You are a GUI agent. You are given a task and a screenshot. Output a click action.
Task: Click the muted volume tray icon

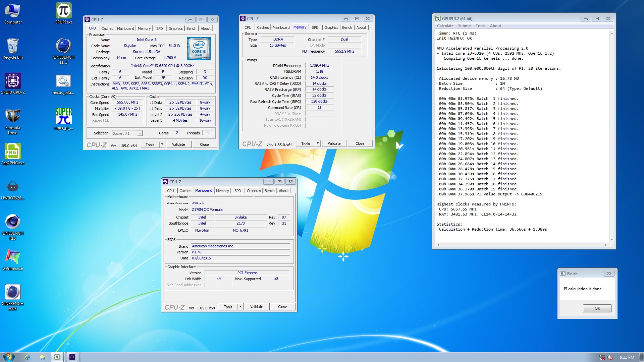610,357
